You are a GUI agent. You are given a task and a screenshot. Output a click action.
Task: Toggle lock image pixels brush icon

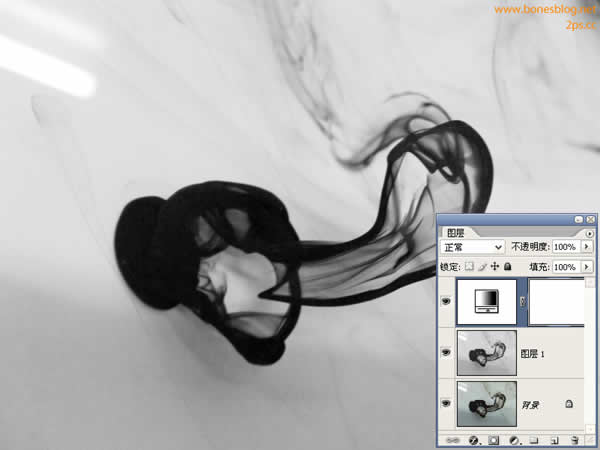click(x=482, y=266)
